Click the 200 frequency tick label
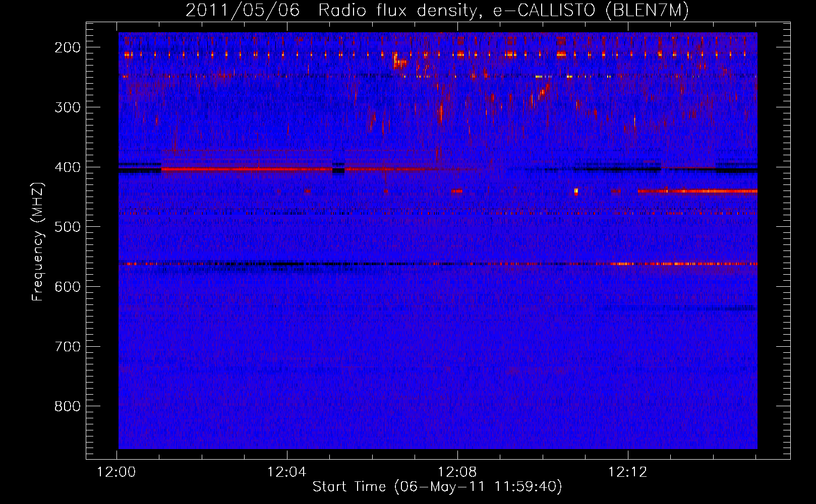The width and height of the screenshot is (816, 504). (x=67, y=47)
